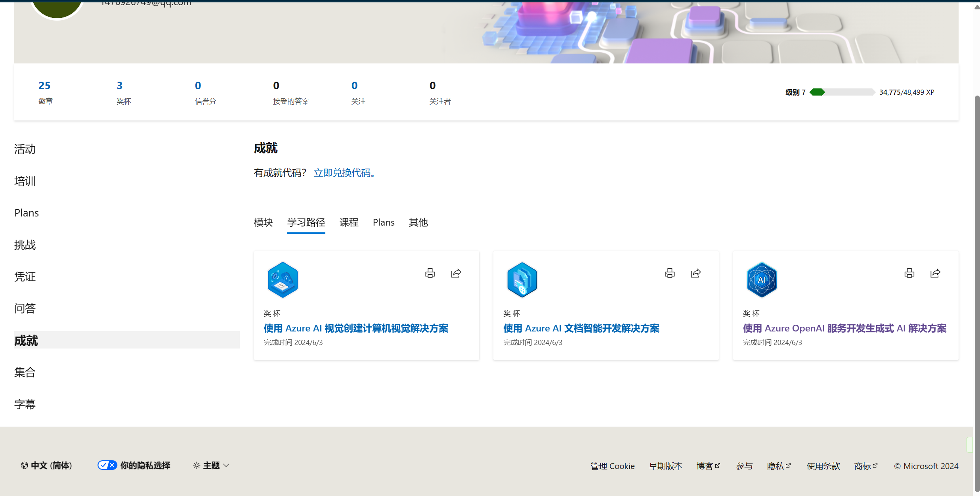Click the 34,775/48,499 XP text
Viewport: 980px width, 496px height.
pos(907,92)
